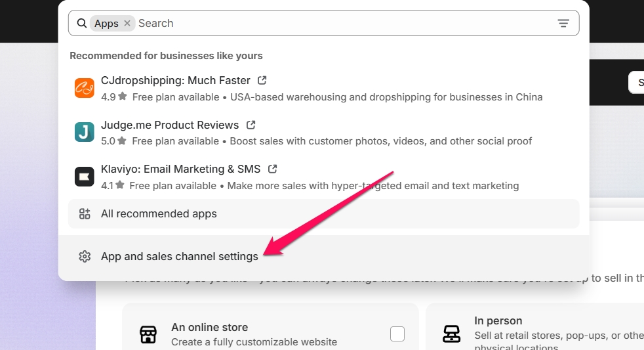Click CJdropshipping's USA-based warehousing description

pos(386,97)
